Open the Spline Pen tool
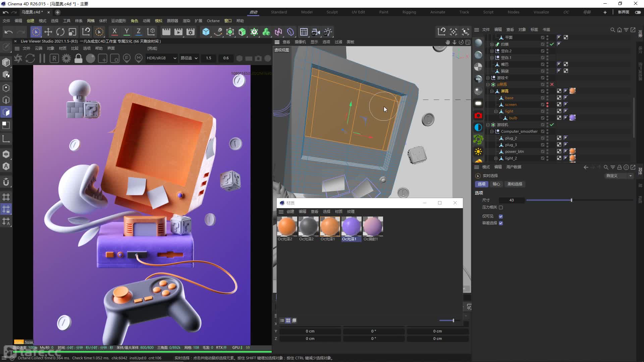Image resolution: width=644 pixels, height=362 pixels. pos(218,32)
